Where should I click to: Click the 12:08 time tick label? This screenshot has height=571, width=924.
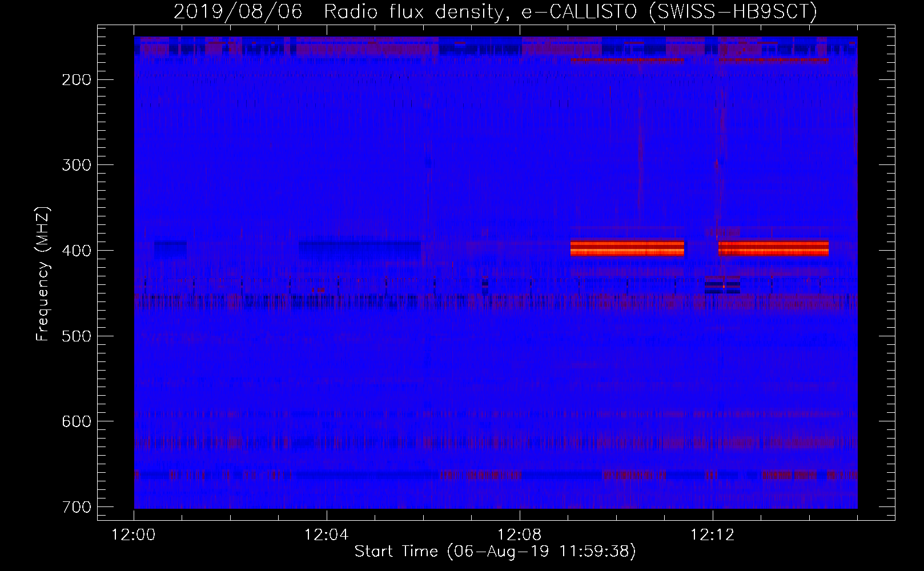520,535
